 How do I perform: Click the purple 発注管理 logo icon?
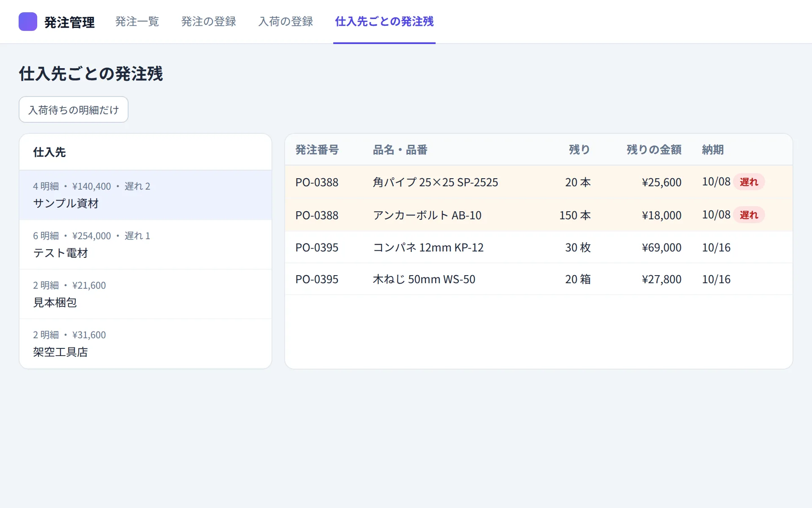[28, 22]
